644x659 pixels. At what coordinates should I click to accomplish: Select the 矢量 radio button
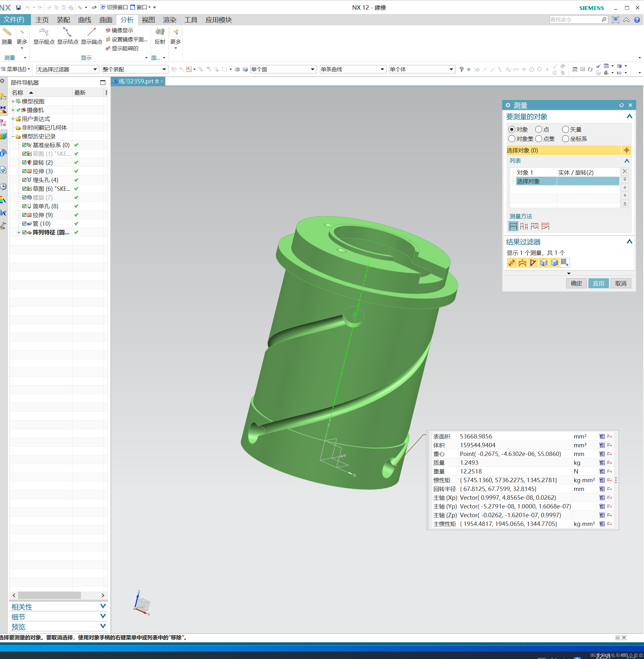pos(565,130)
